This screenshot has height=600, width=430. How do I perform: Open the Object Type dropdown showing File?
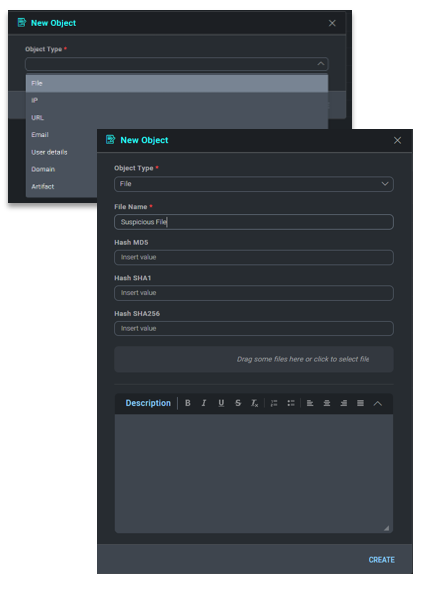(254, 184)
